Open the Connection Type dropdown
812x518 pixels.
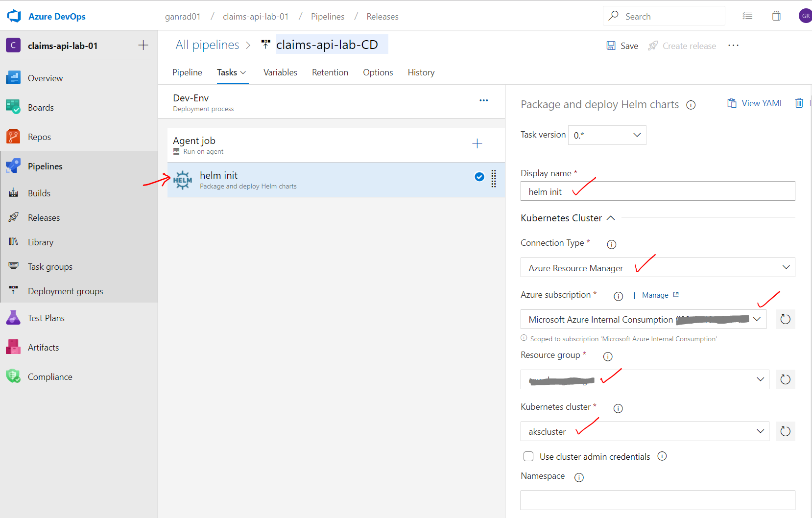tap(658, 268)
